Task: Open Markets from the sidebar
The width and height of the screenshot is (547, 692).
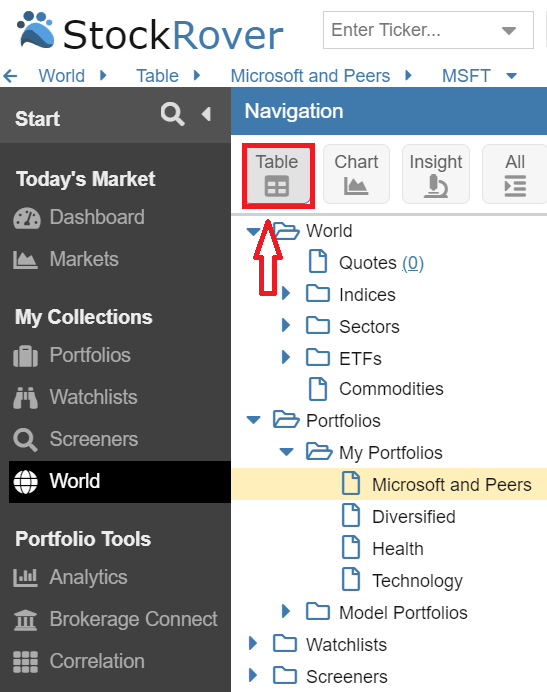Action: (x=83, y=259)
